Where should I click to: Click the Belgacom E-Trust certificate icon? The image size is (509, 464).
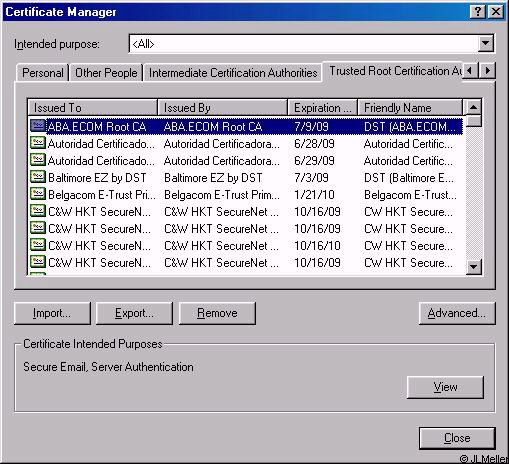[x=38, y=194]
